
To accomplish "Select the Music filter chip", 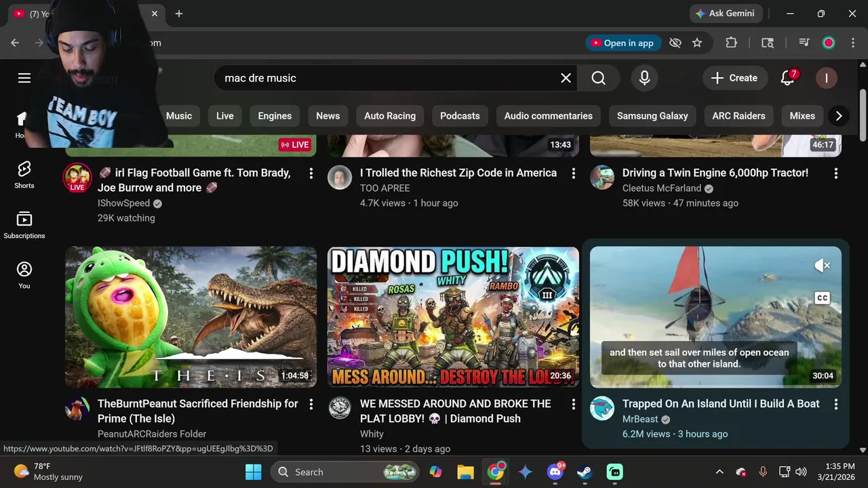I will click(x=179, y=116).
